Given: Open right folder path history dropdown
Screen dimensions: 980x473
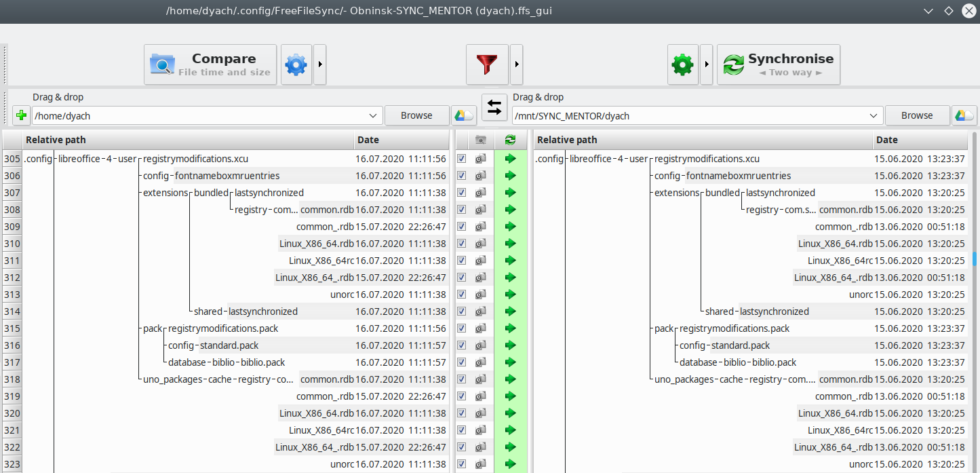Looking at the screenshot, I should pyautogui.click(x=874, y=115).
